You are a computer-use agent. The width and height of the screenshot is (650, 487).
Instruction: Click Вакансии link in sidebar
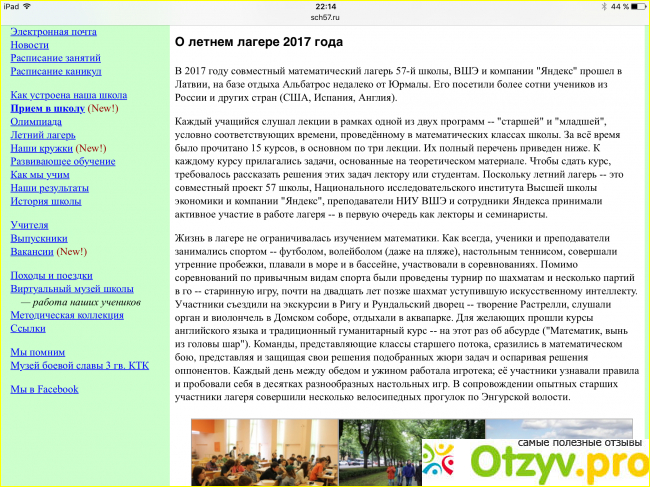pyautogui.click(x=35, y=251)
